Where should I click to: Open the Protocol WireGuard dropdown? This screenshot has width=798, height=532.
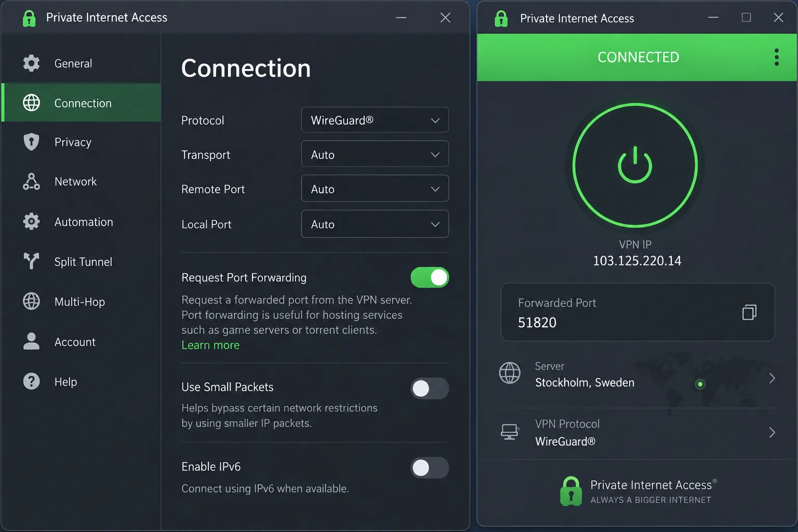375,120
